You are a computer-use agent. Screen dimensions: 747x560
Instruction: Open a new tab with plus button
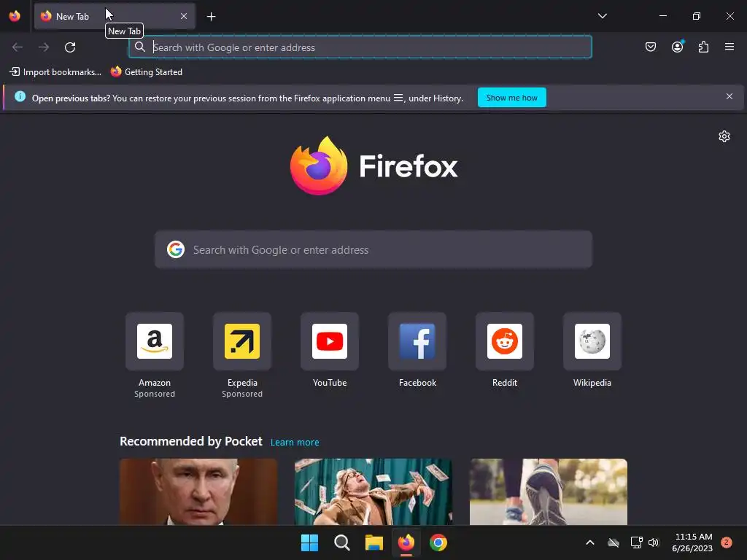click(x=211, y=17)
